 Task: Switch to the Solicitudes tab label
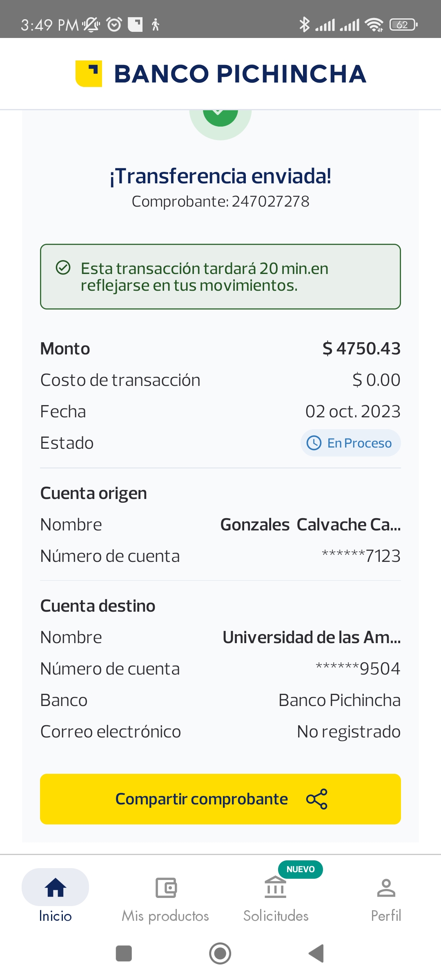(276, 916)
